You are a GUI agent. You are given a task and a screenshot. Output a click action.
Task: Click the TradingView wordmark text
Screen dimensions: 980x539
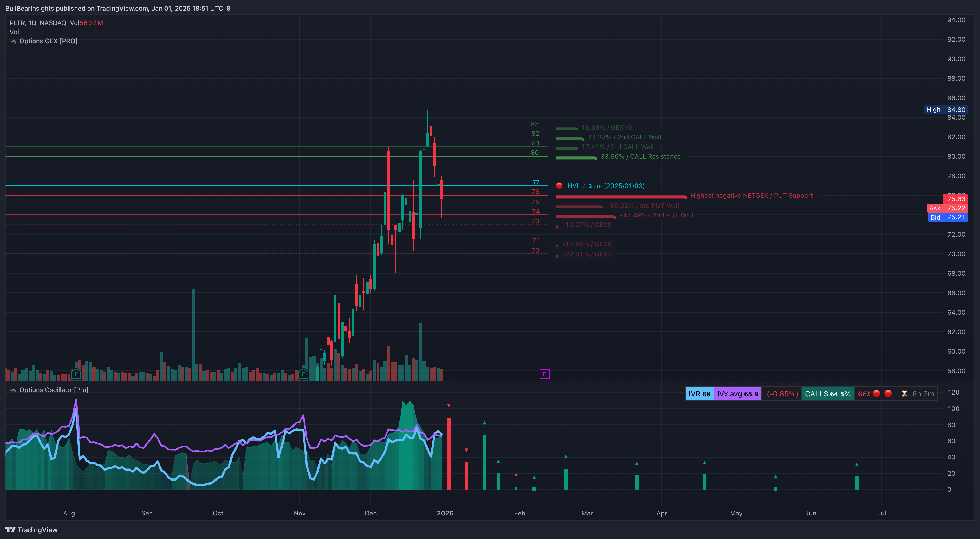38,530
